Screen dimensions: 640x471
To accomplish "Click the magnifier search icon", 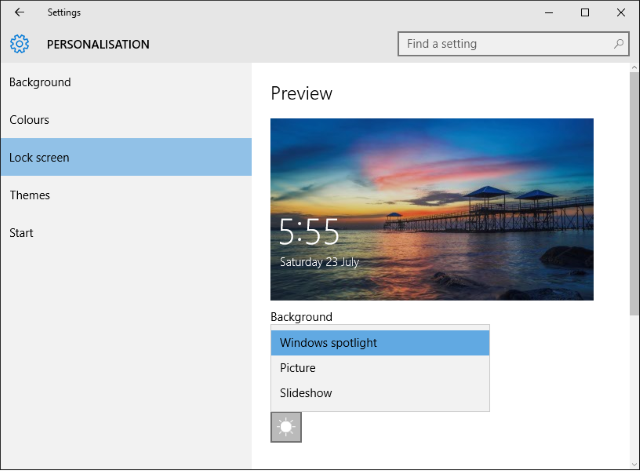I will point(619,44).
